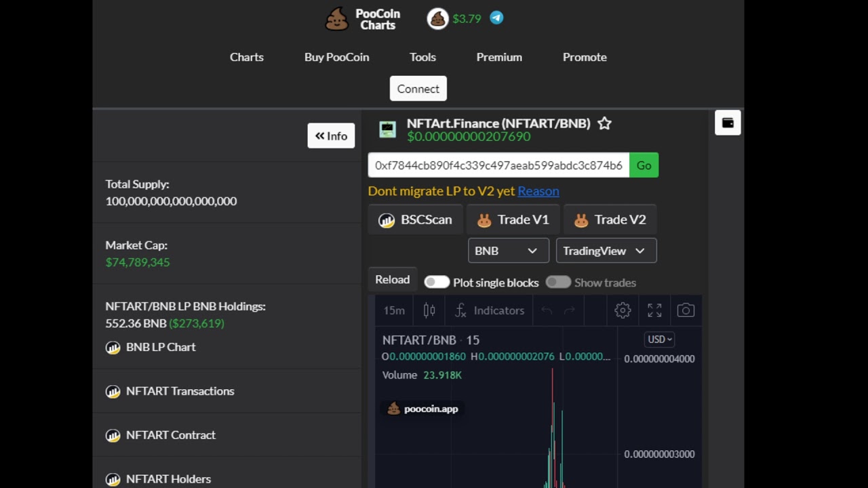Click the green Go button
The image size is (868, 488).
click(644, 165)
